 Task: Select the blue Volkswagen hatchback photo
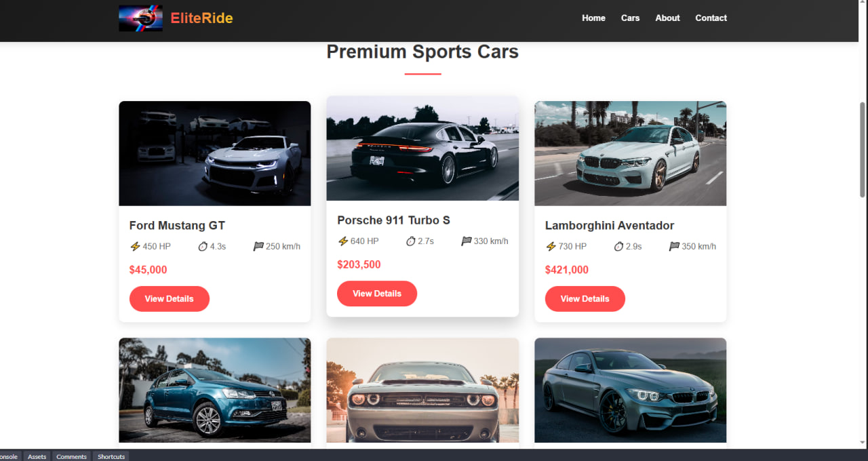click(x=215, y=390)
